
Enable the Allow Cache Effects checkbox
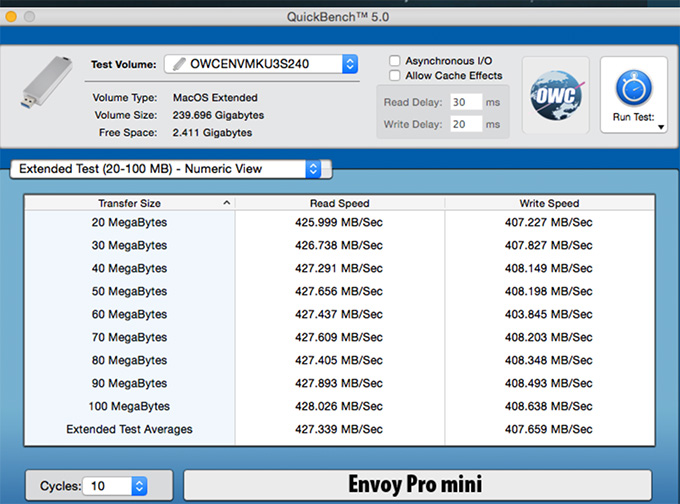(394, 75)
